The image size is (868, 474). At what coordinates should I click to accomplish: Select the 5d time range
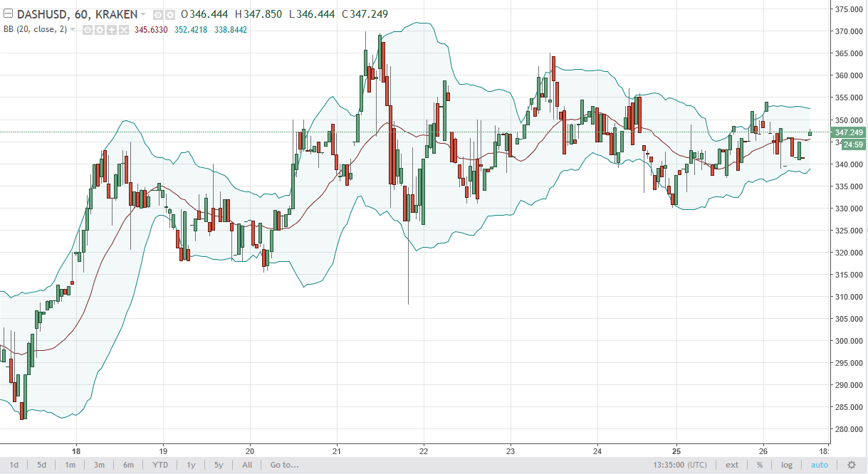tap(42, 465)
